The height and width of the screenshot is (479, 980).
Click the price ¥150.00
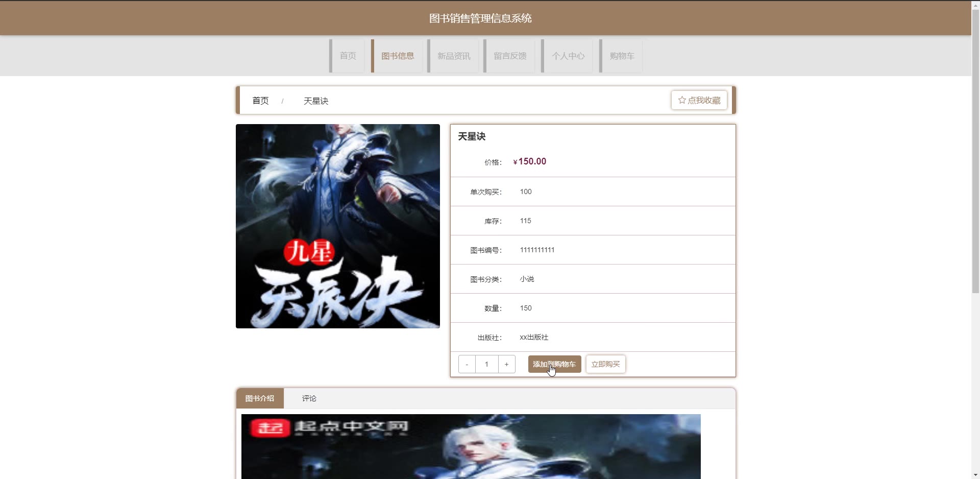530,161
